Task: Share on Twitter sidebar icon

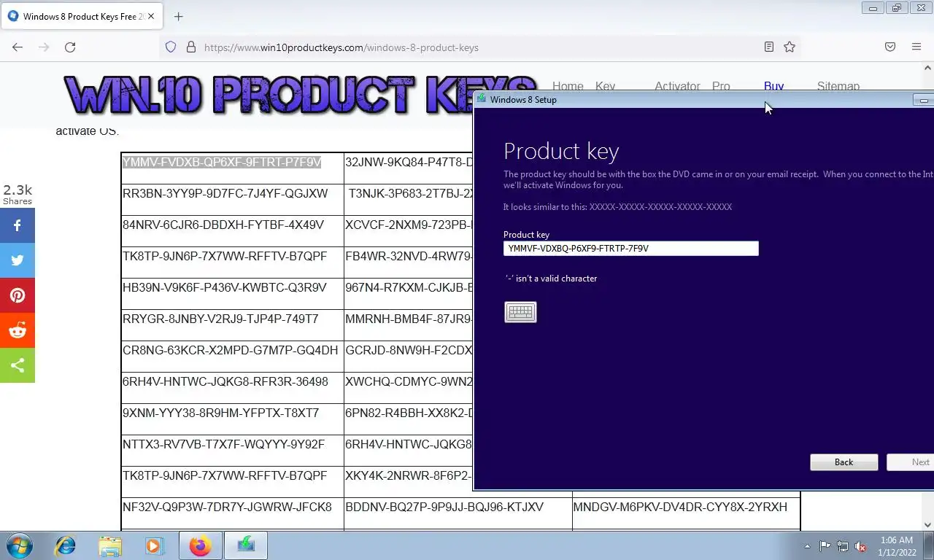Action: (x=18, y=261)
